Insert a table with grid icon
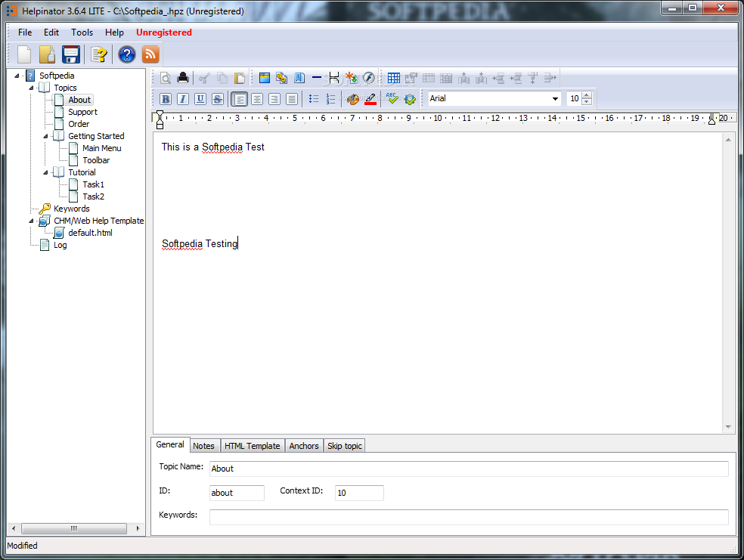Image resolution: width=744 pixels, height=560 pixels. (x=394, y=79)
